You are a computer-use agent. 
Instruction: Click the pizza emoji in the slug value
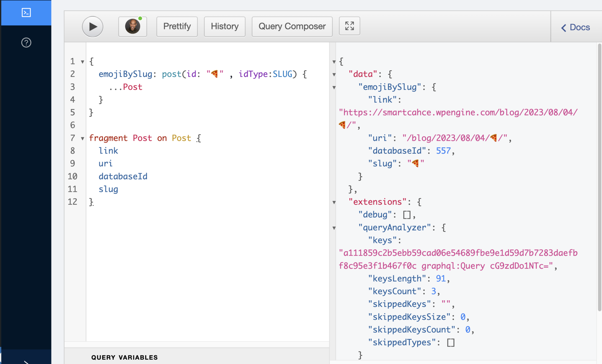[416, 163]
